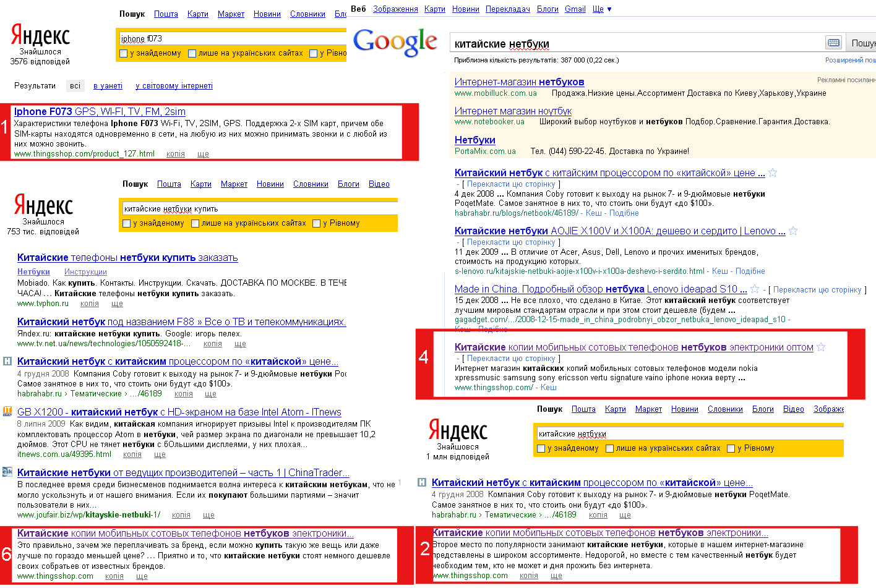Star the Google result 'Made in China. Подробный обзор'
The image size is (876, 588).
[755, 289]
